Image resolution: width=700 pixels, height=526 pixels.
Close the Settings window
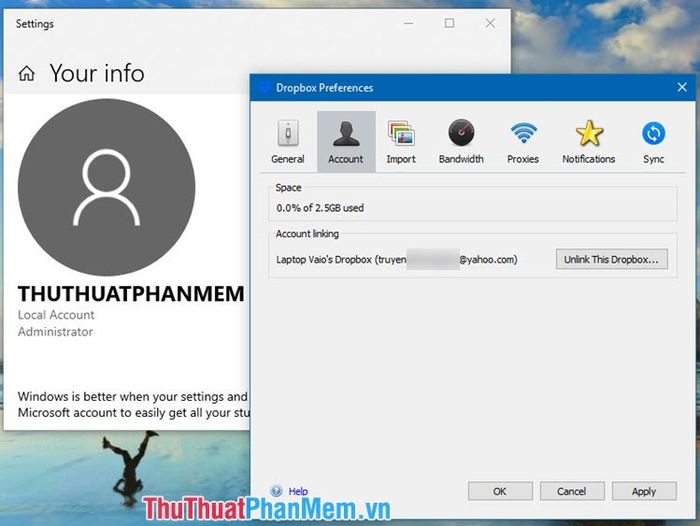click(x=490, y=23)
